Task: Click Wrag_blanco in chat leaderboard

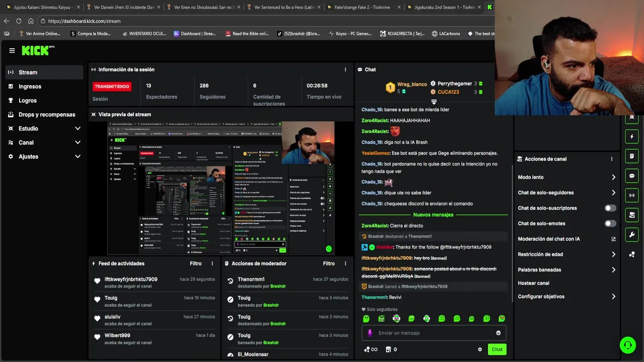Action: 412,84
